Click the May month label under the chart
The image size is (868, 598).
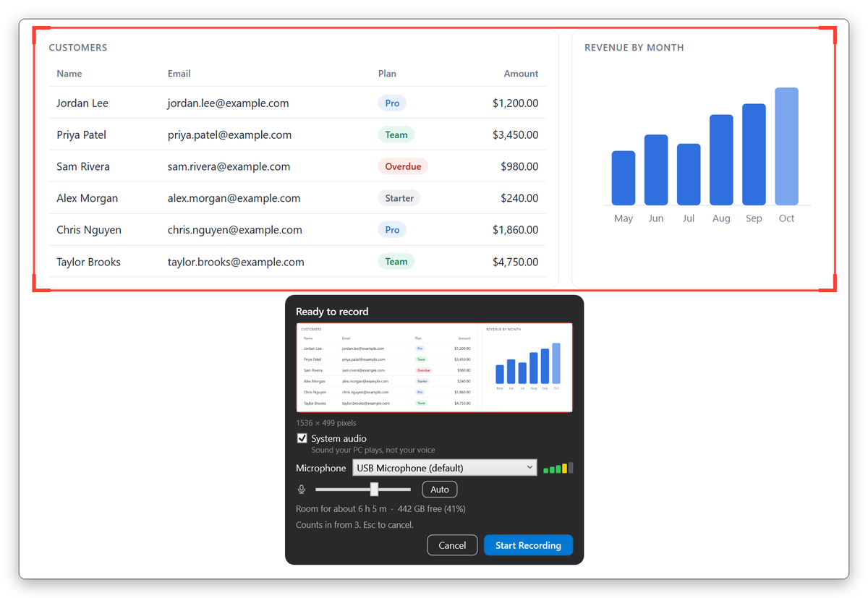coord(624,218)
